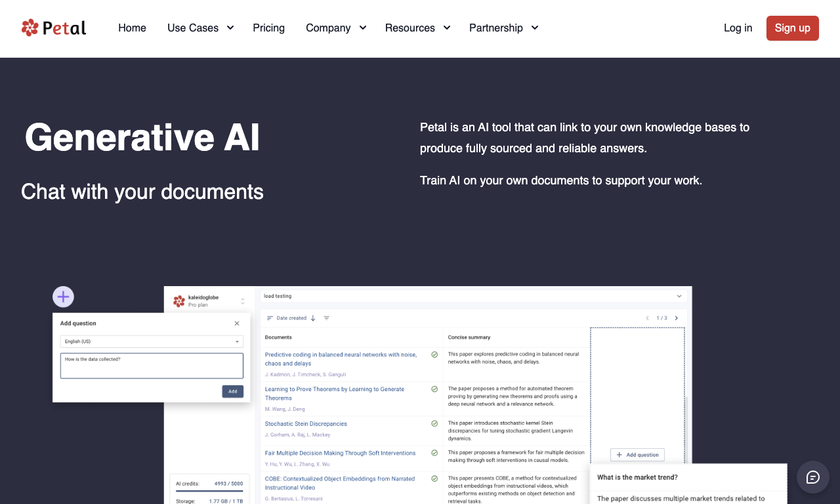Open the chat support bubble icon
Viewport: 840px width, 504px height.
pyautogui.click(x=813, y=477)
